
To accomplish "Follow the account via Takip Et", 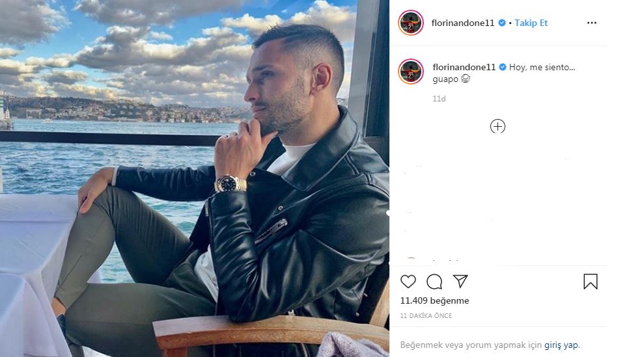I will click(x=531, y=23).
